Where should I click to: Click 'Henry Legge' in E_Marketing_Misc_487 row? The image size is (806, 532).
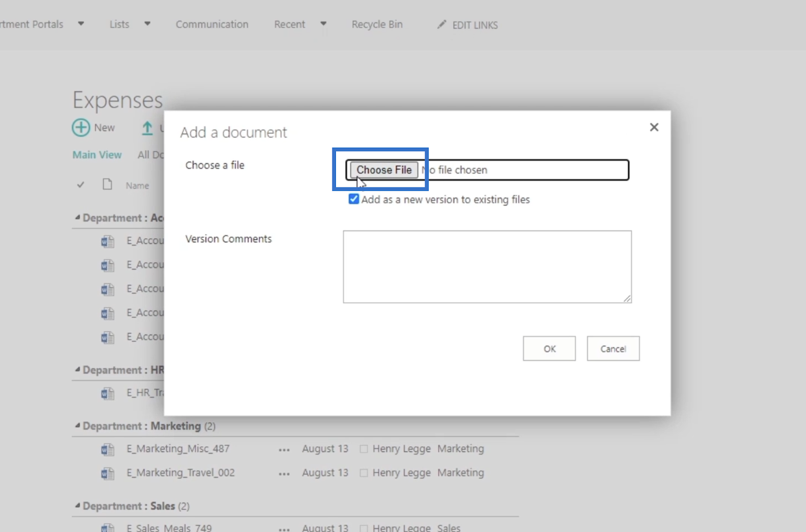tap(401, 448)
